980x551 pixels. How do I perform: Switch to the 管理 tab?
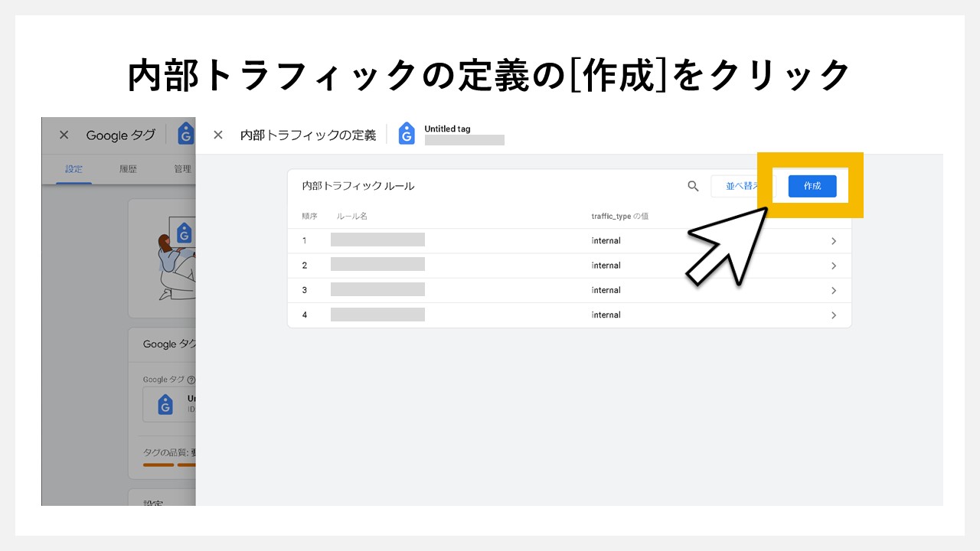point(182,169)
